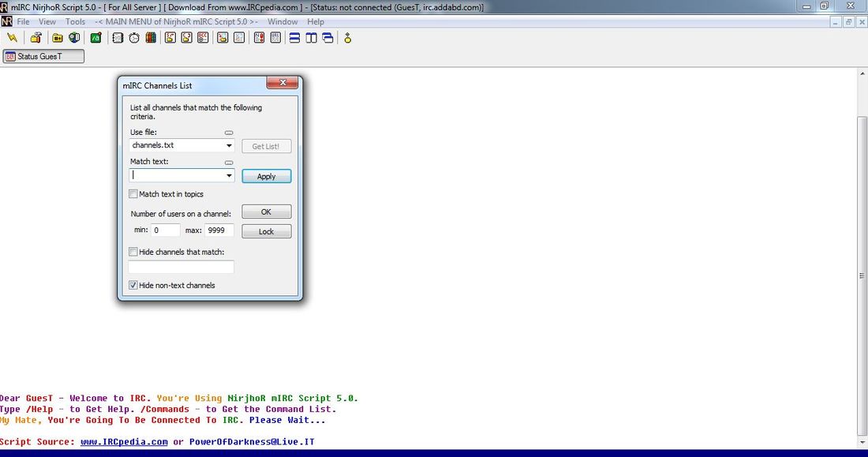Viewport: 868px width, 457px height.
Task: Follow the www.IRCpedia.com link
Action: 124,441
